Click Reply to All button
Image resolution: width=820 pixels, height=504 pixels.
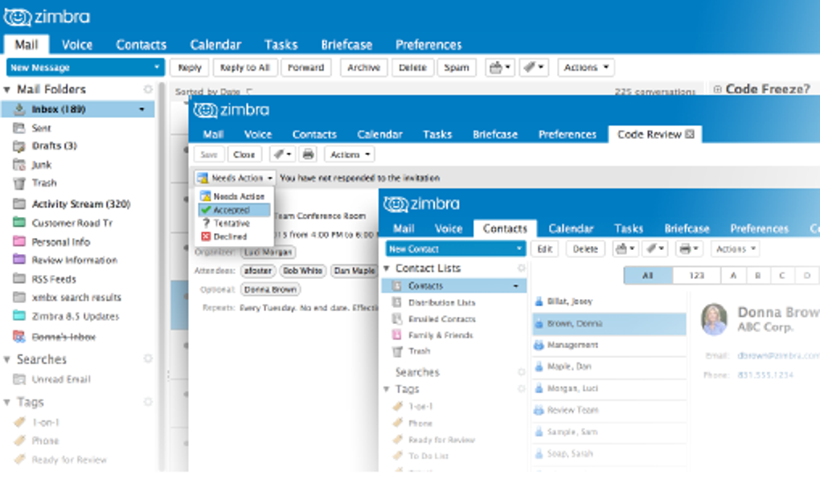[x=244, y=68]
